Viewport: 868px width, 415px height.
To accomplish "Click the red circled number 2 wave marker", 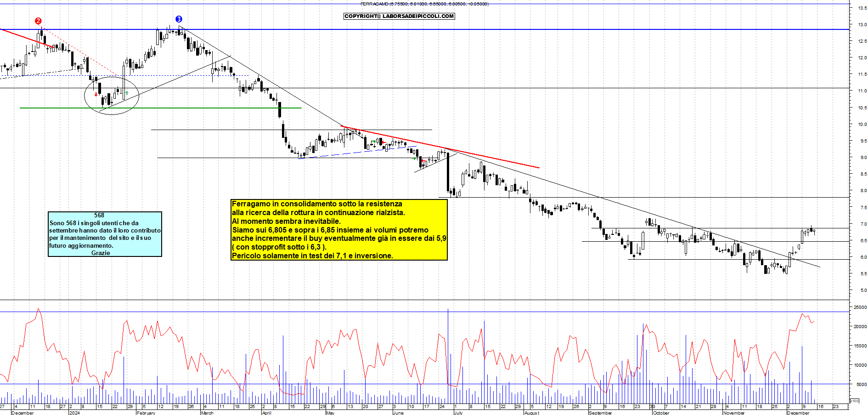I will click(38, 21).
